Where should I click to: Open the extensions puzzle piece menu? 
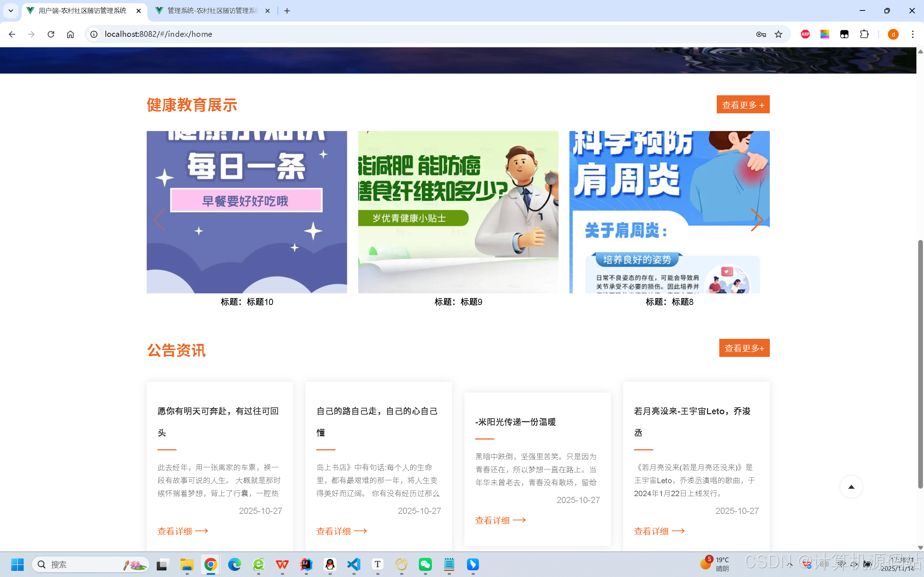tap(864, 34)
